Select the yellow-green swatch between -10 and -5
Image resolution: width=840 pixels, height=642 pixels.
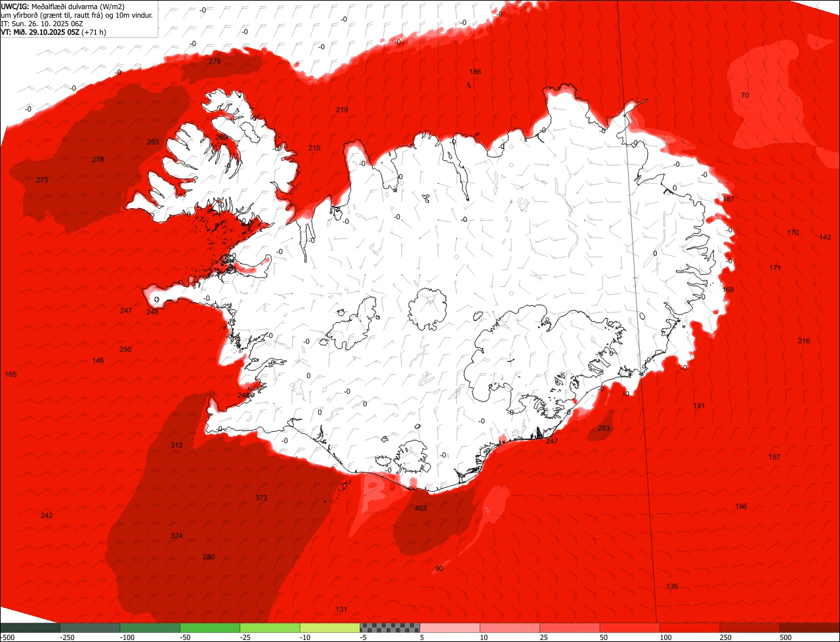tap(330, 628)
